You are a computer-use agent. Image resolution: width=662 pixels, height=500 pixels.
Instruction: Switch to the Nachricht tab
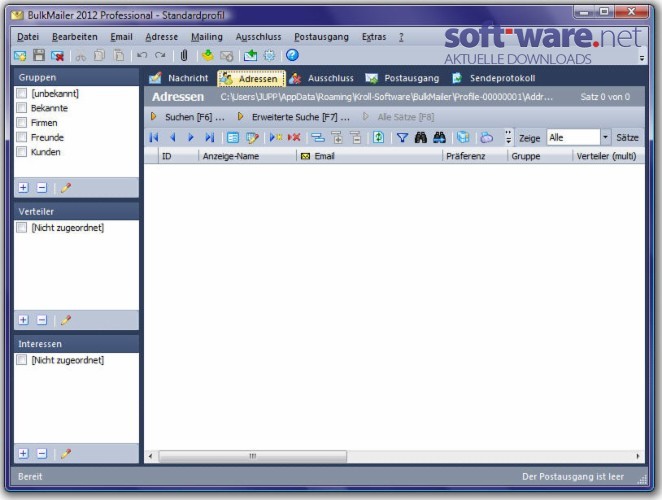[x=179, y=78]
